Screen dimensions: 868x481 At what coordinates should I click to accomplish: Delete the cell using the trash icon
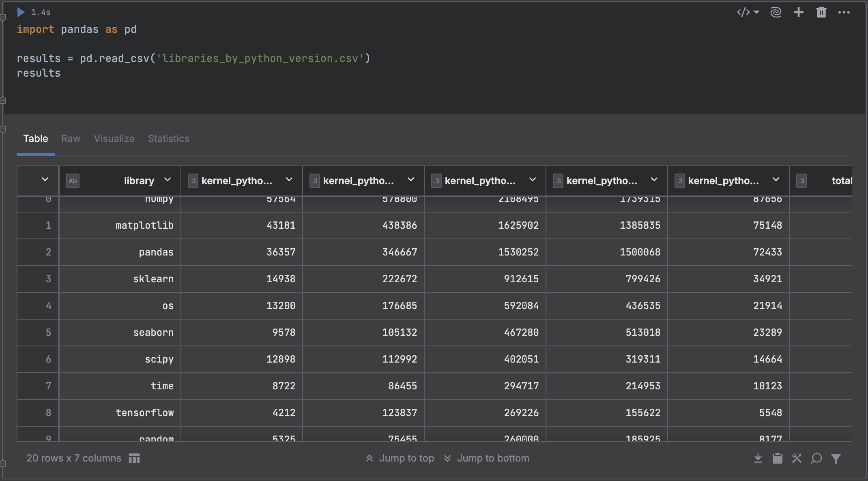[821, 12]
